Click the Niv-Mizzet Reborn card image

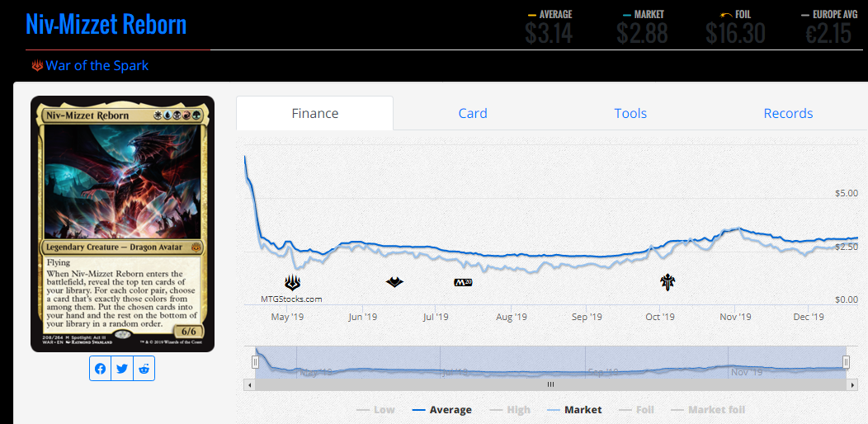click(122, 224)
